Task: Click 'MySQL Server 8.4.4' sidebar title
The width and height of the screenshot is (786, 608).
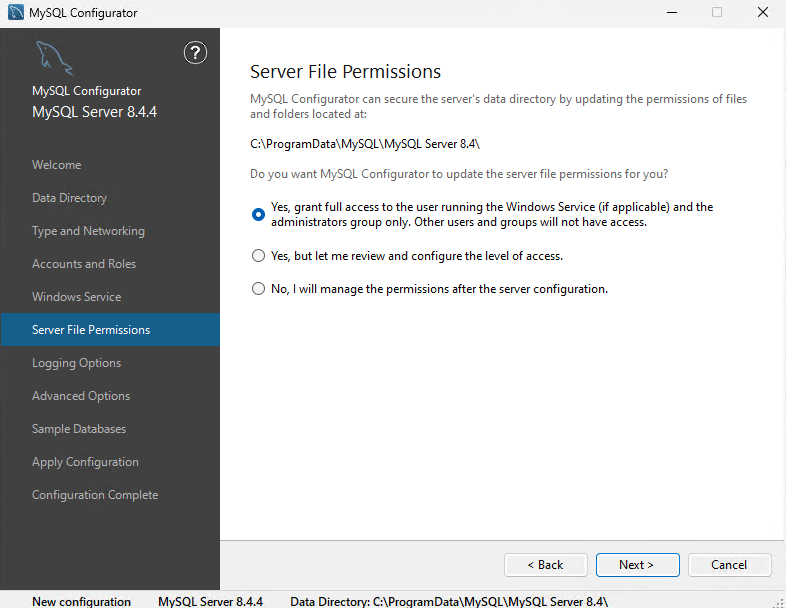Action: click(94, 112)
